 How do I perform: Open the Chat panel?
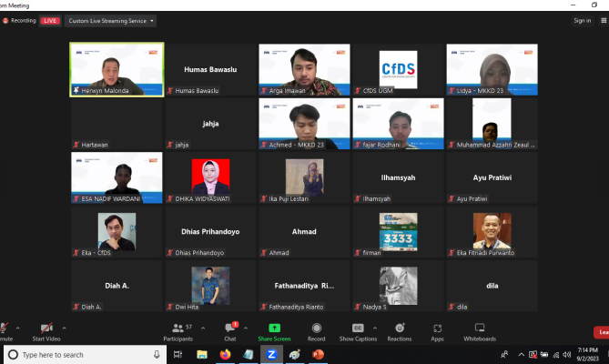click(x=230, y=329)
